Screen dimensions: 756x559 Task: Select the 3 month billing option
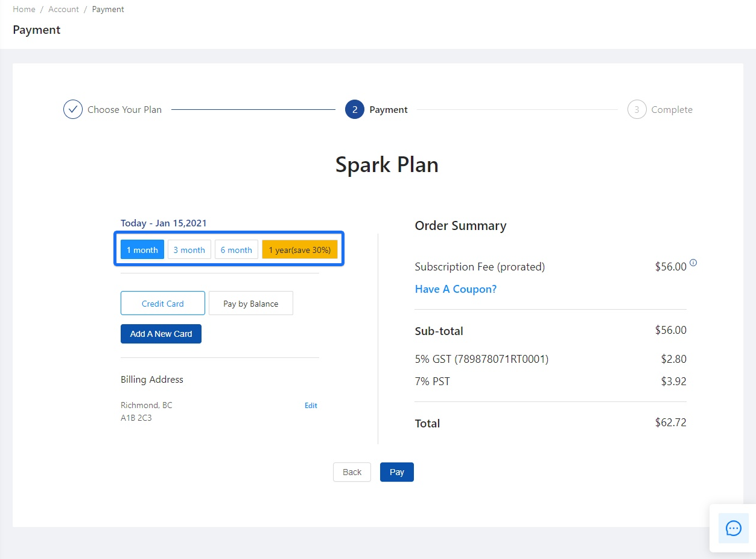click(x=189, y=249)
